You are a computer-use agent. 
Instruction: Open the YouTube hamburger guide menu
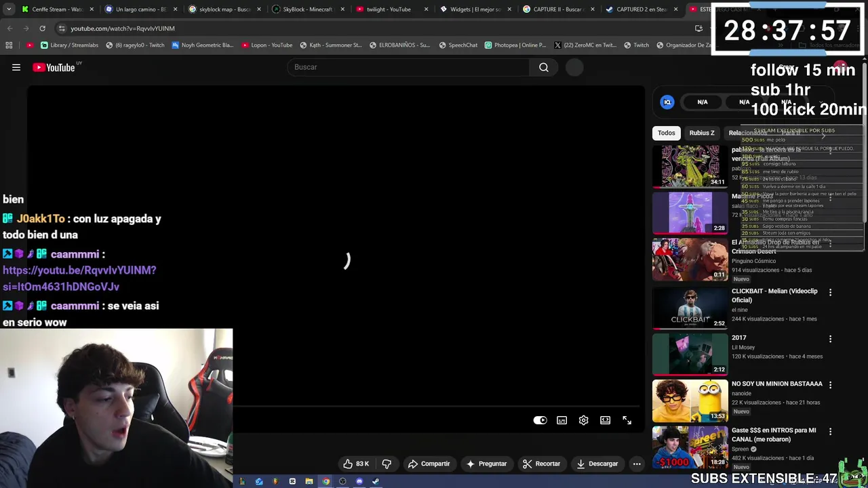pyautogui.click(x=16, y=67)
